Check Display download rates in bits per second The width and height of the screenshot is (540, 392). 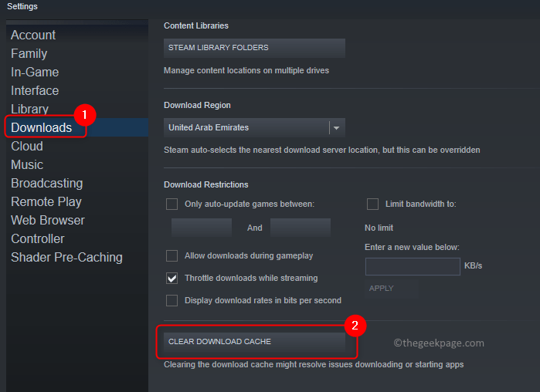coord(172,300)
